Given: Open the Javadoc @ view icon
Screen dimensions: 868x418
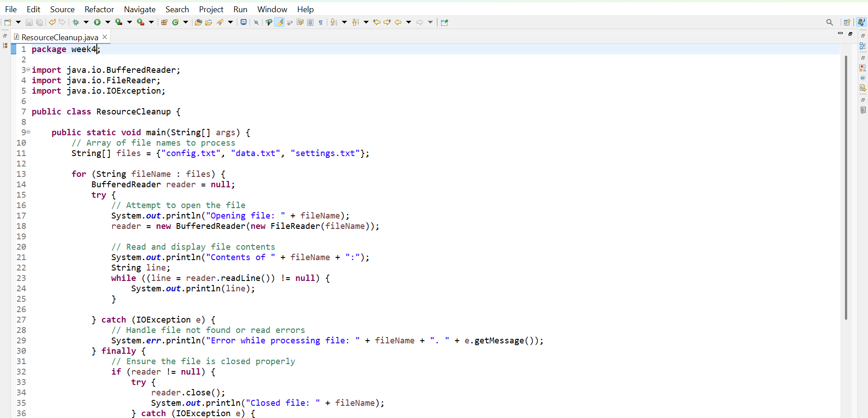Looking at the screenshot, I should 863,78.
